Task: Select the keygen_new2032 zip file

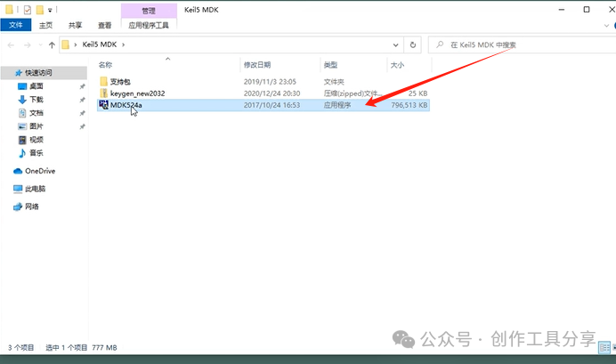Action: (137, 93)
